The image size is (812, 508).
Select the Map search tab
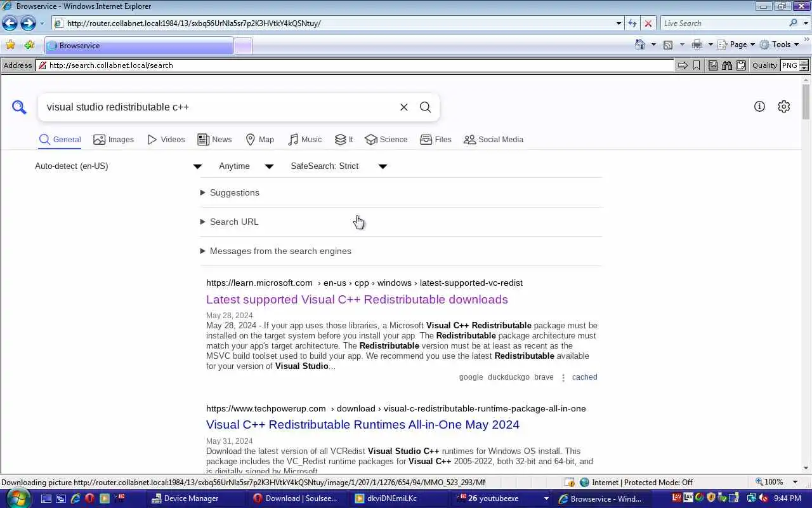[260, 140]
